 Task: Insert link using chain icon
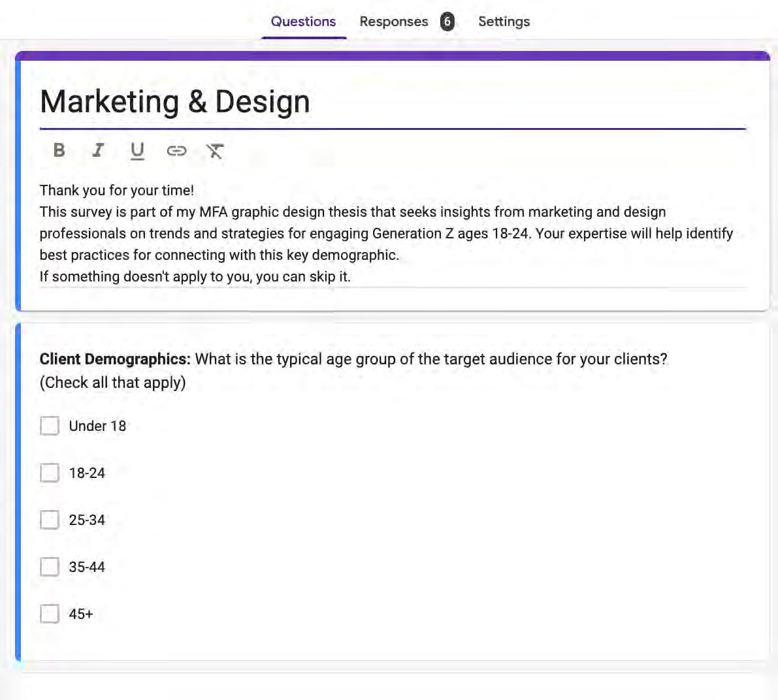click(176, 151)
